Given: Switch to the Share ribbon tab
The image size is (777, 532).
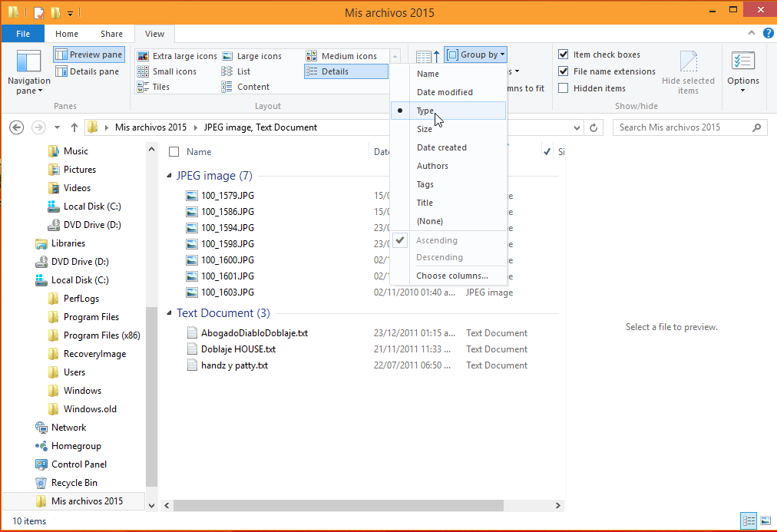Looking at the screenshot, I should point(111,34).
